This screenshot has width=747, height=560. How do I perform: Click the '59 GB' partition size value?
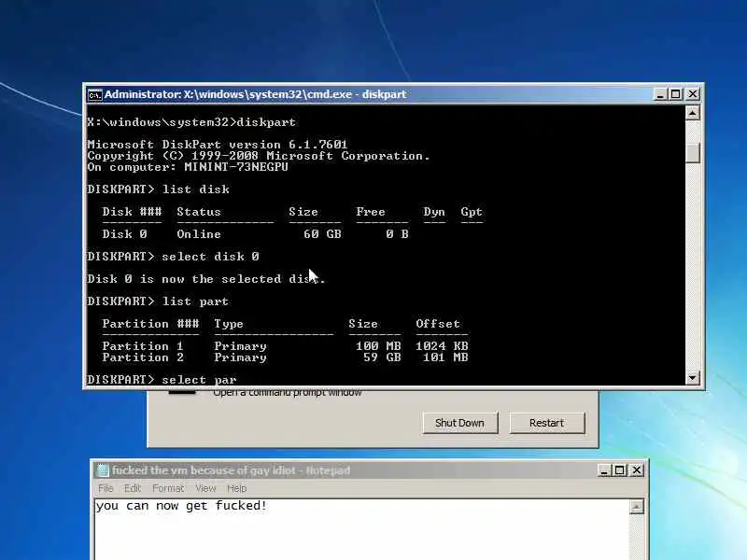(382, 357)
